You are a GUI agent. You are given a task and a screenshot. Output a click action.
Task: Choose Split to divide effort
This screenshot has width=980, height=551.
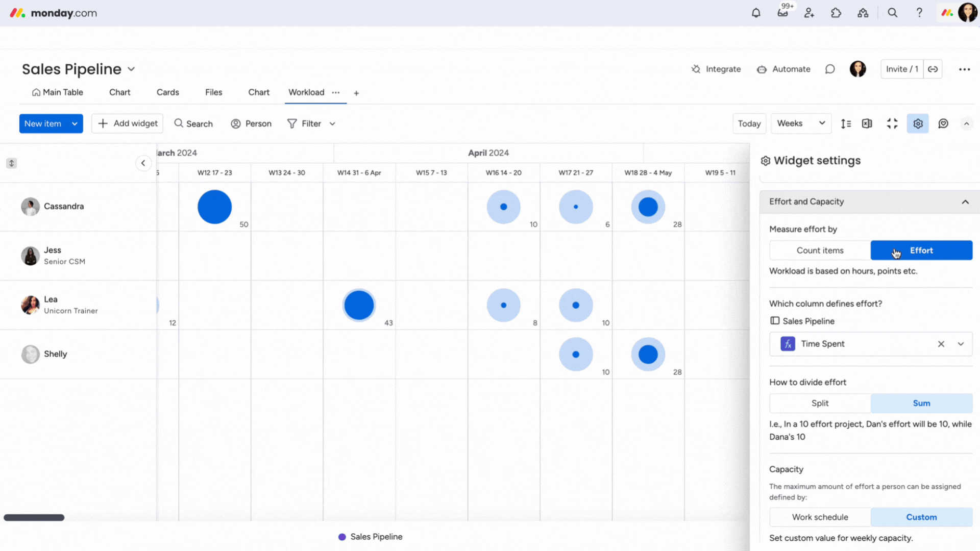(x=820, y=403)
